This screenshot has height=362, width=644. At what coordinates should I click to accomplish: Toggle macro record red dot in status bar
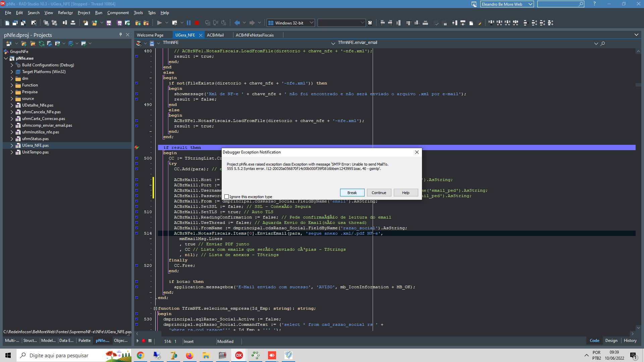coord(144,341)
